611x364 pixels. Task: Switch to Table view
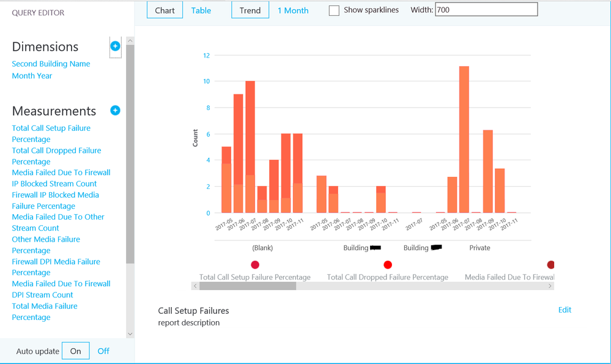(201, 10)
